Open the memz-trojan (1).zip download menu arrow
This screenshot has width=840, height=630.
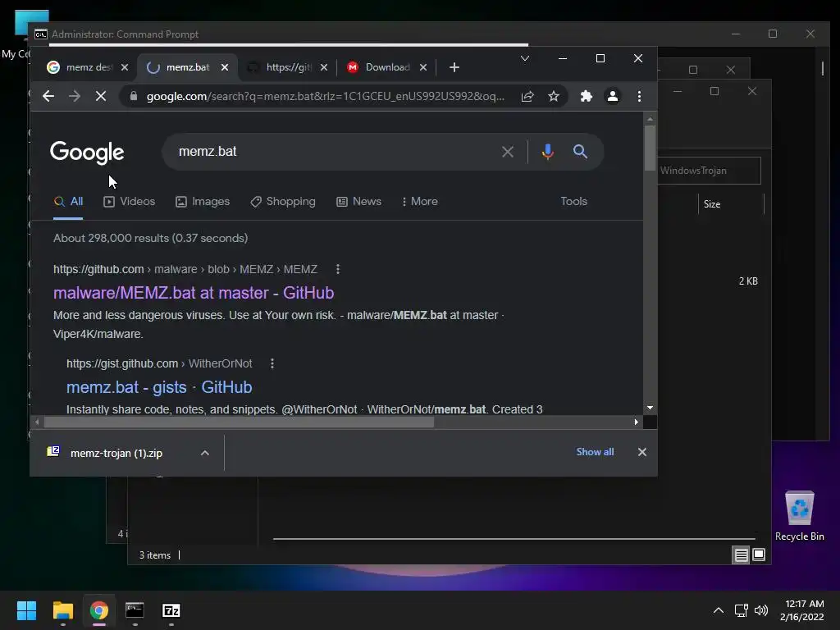(204, 453)
